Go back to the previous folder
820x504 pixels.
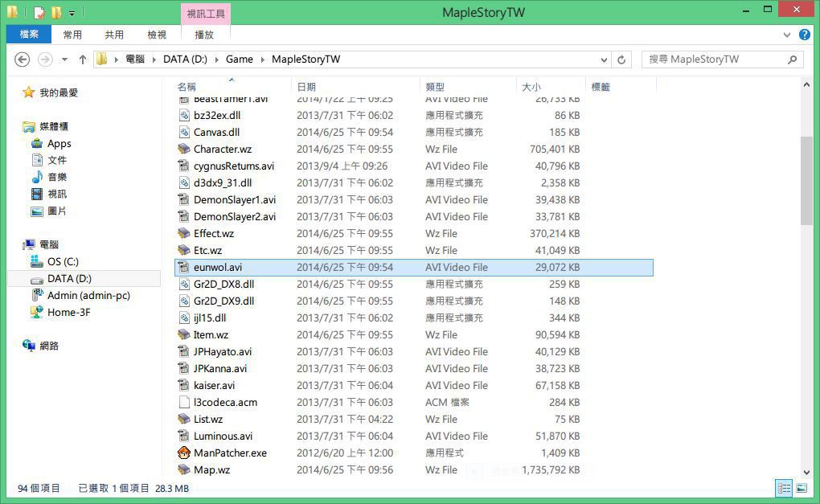[x=22, y=59]
